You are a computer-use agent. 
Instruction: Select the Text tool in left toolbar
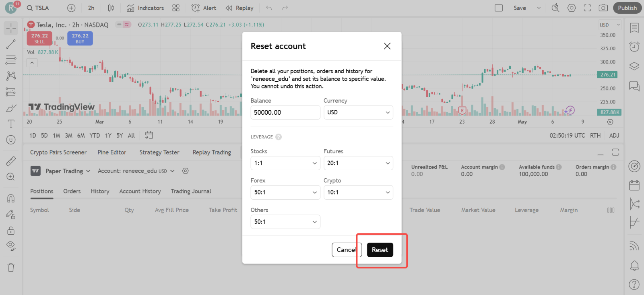coord(11,124)
